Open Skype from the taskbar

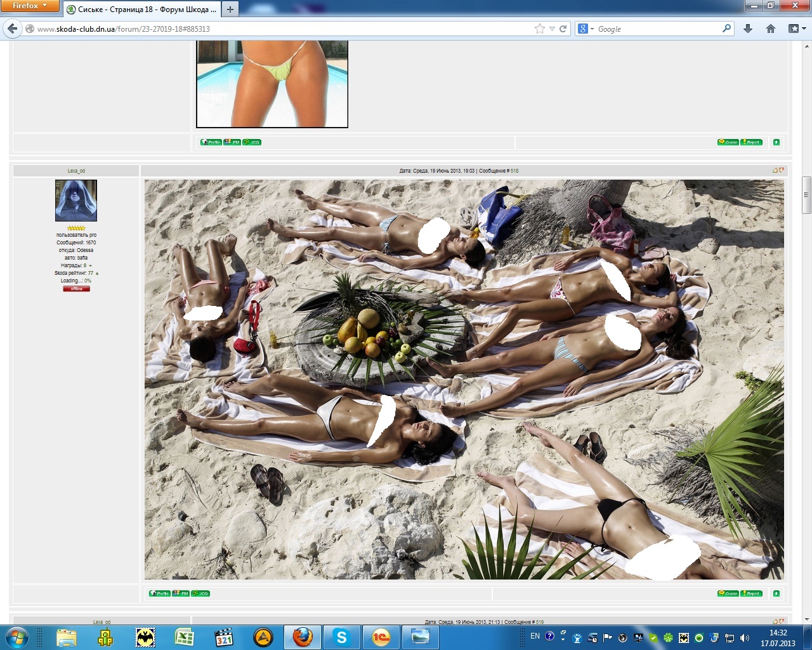[342, 637]
